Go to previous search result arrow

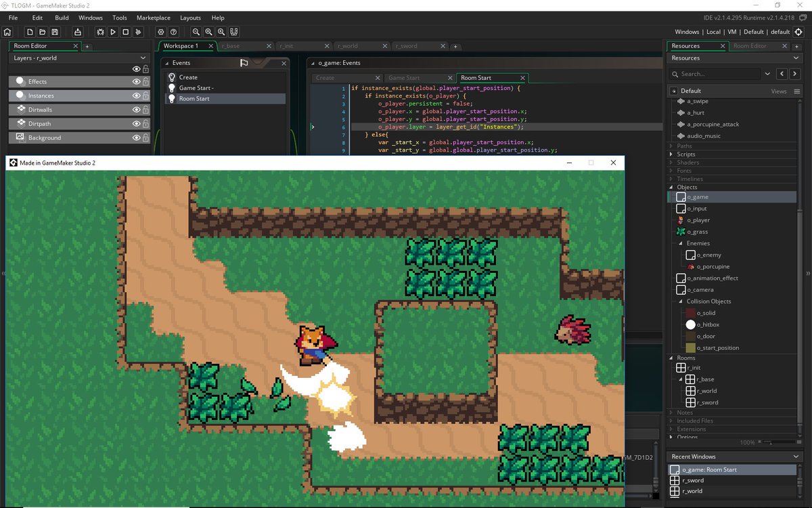[x=783, y=74]
